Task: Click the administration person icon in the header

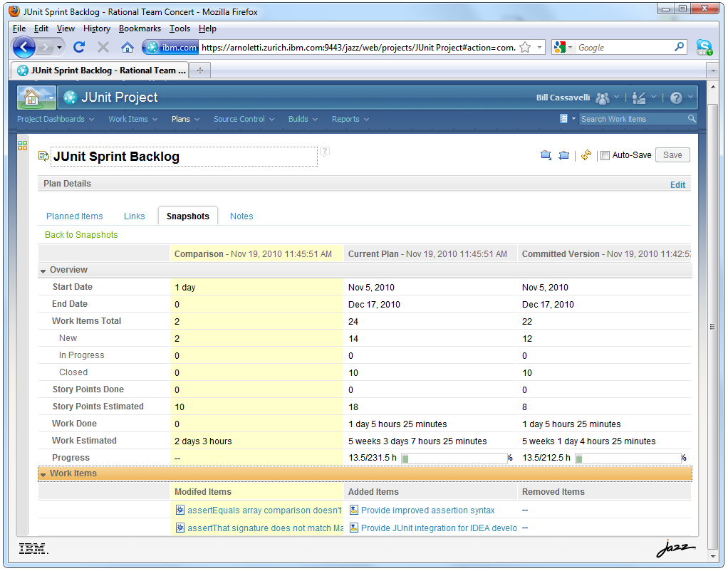Action: pos(639,98)
